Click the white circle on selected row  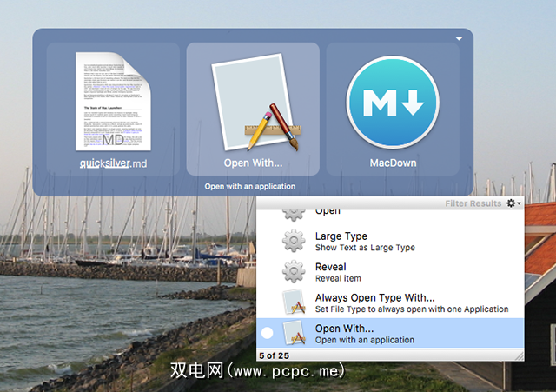coord(268,334)
